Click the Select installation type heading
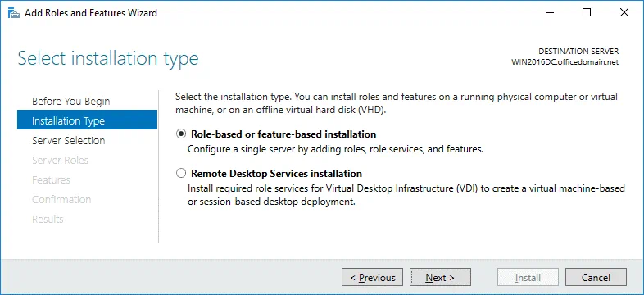Viewport: 644px width, 295px height. pos(108,58)
